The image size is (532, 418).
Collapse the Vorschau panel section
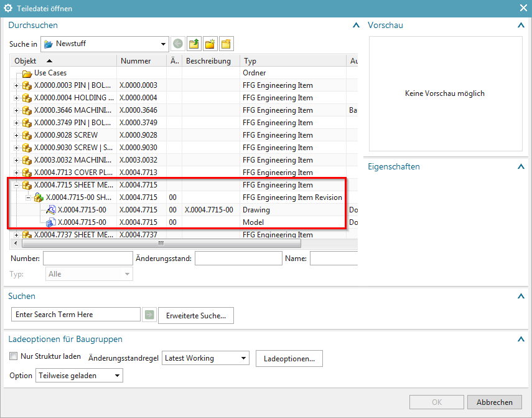[x=520, y=26]
